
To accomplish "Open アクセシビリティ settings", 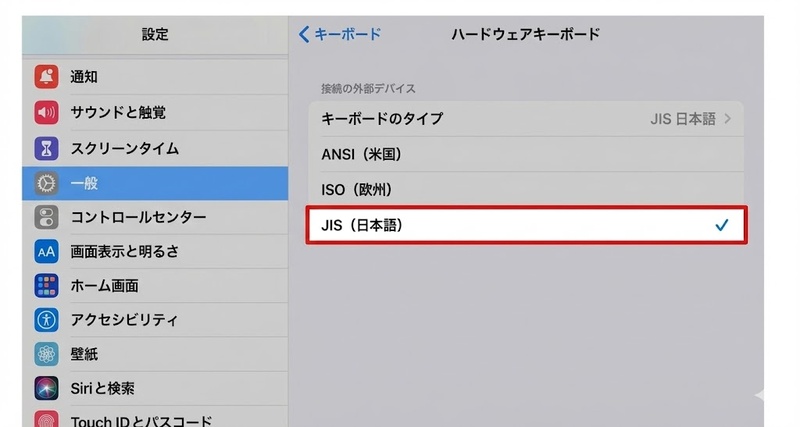I will click(155, 320).
